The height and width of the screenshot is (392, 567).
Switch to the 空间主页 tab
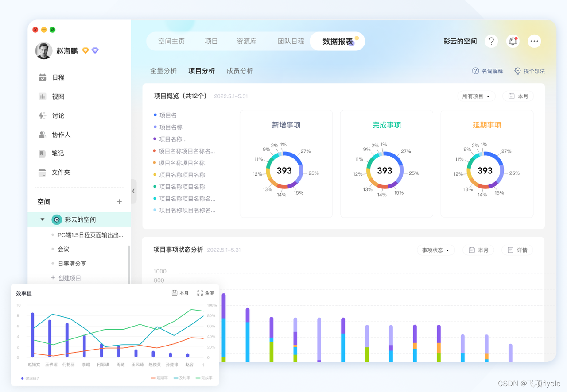tap(171, 41)
